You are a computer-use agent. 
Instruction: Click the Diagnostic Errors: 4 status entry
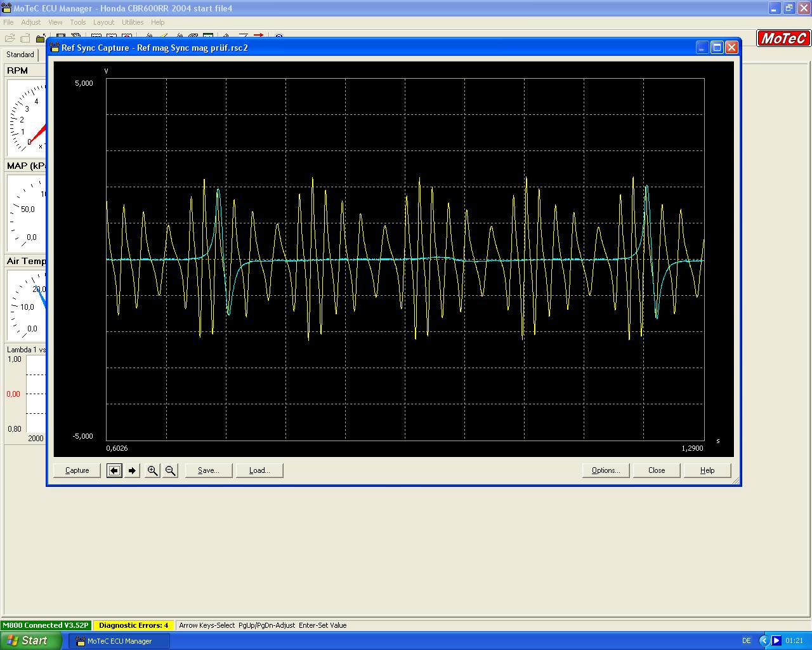tap(133, 625)
